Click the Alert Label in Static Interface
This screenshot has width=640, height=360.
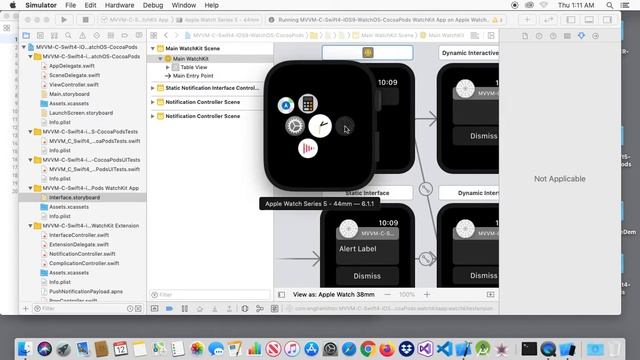(358, 249)
